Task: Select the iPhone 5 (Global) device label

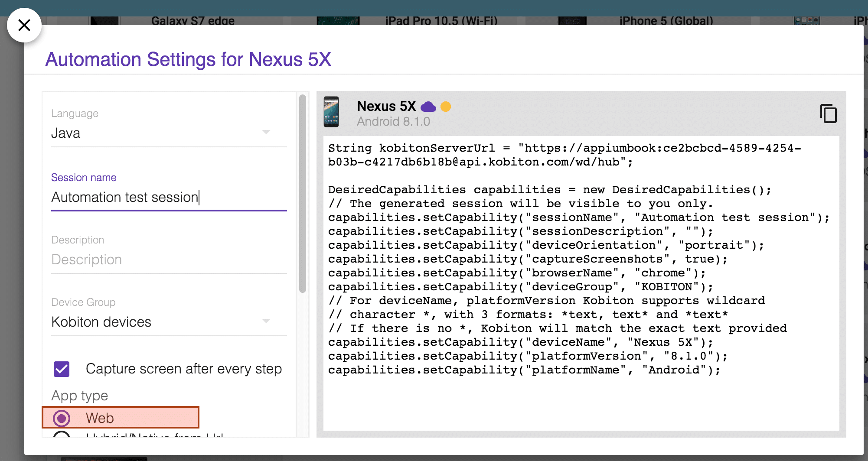Action: [666, 21]
